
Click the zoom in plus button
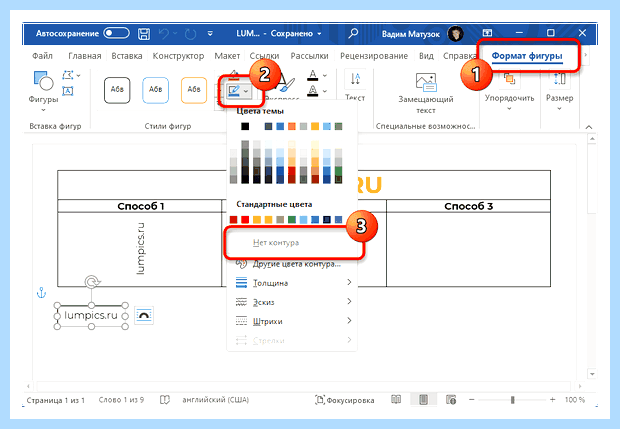(552, 400)
